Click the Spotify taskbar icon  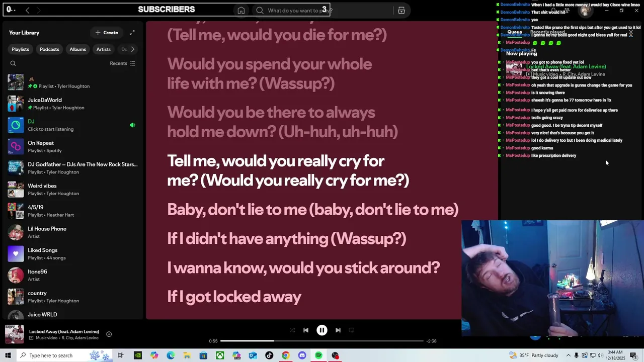(318, 355)
